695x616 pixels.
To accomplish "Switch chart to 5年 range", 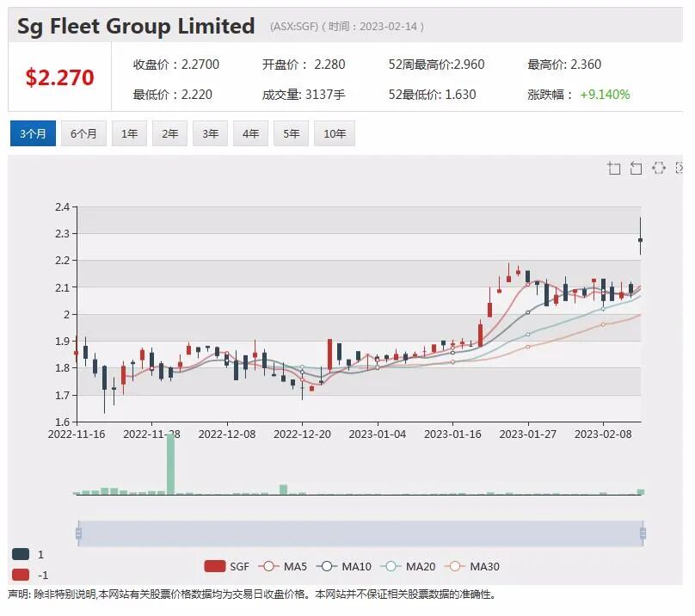I will pyautogui.click(x=292, y=133).
